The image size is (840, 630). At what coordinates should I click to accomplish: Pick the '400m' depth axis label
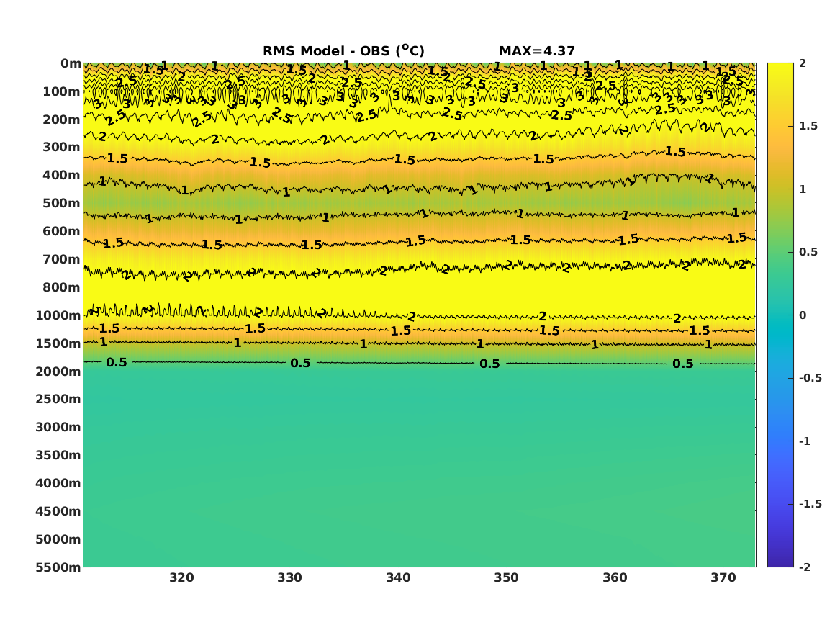point(62,175)
